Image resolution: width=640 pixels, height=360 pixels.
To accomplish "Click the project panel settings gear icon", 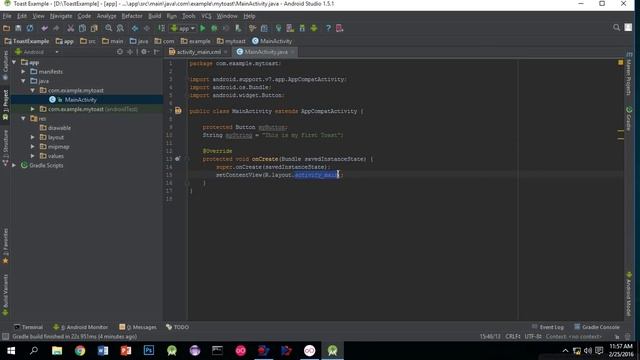I will coord(144,52).
